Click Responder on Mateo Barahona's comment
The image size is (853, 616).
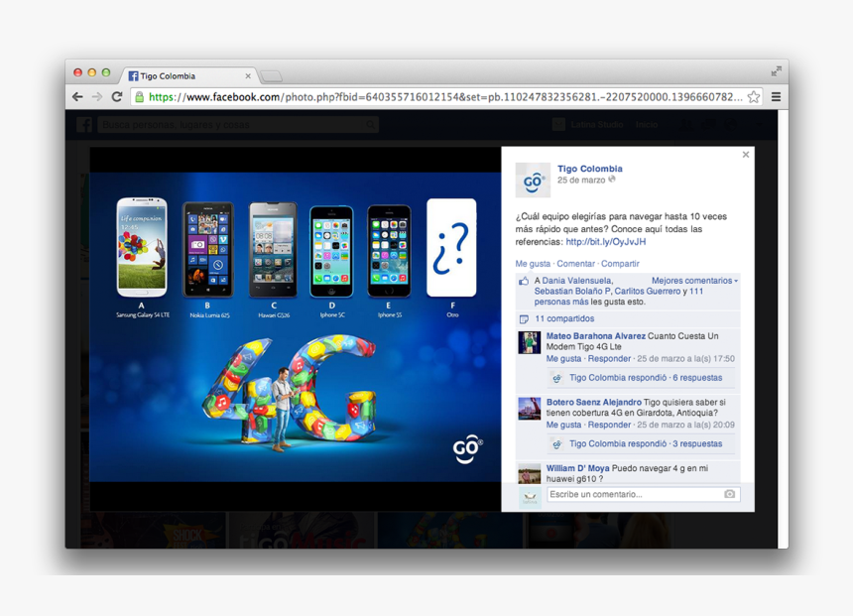(x=609, y=359)
